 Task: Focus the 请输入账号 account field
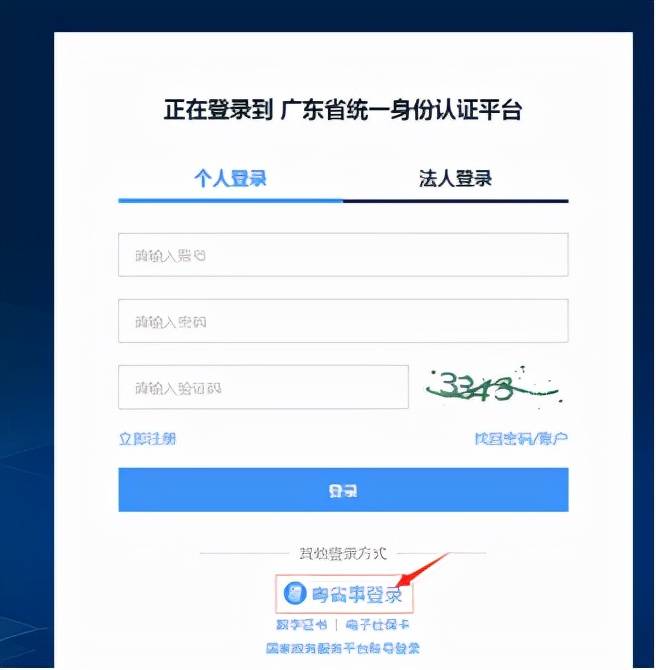point(343,255)
